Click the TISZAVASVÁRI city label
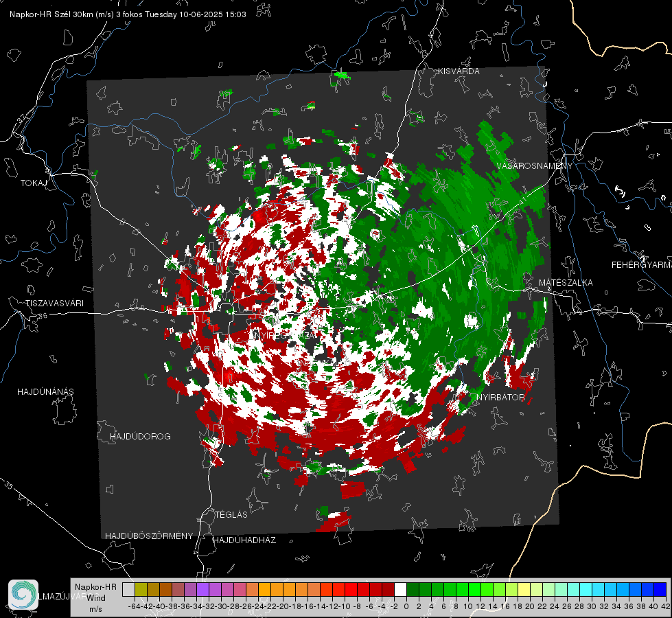Viewport: 672px width, 618px height. pyautogui.click(x=54, y=304)
